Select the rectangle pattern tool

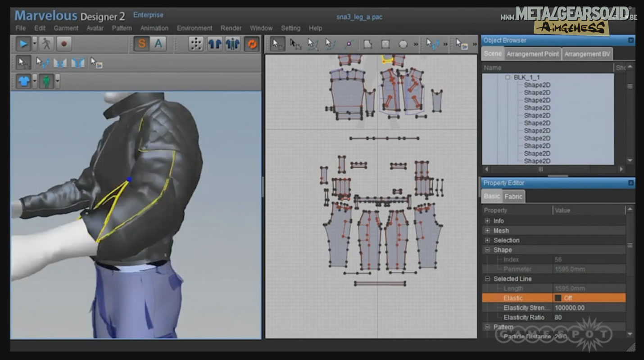385,44
